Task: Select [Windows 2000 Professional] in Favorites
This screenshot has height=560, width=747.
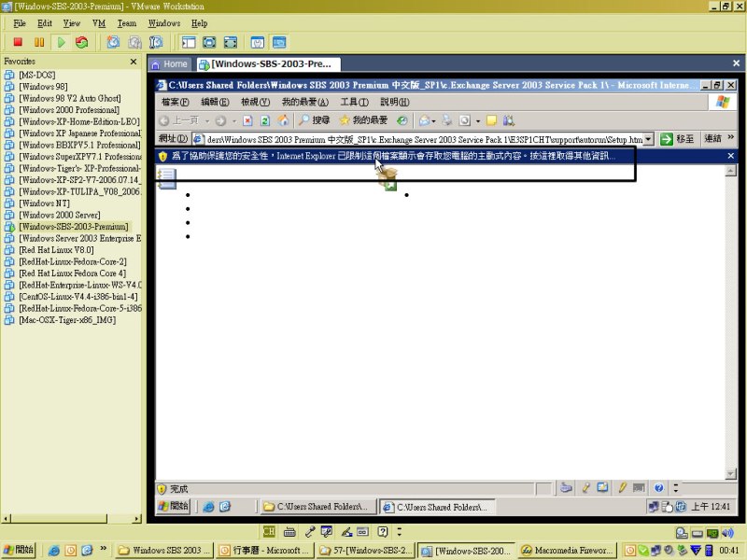Action: click(x=69, y=109)
